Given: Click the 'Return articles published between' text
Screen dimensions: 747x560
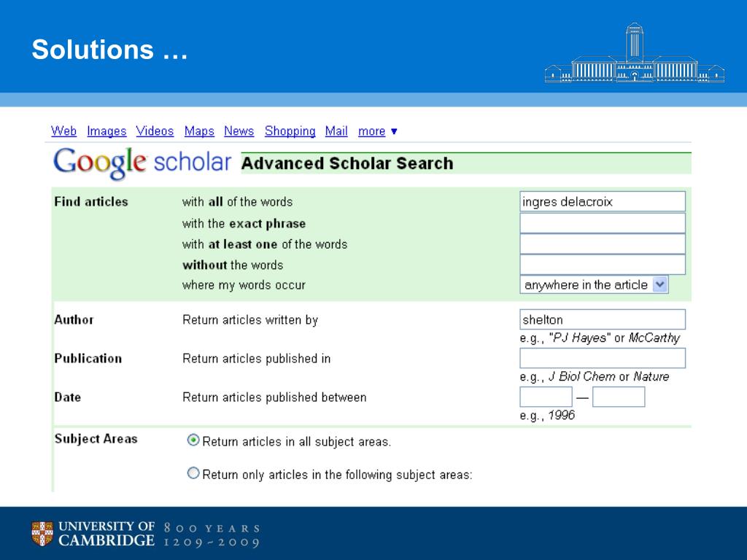Looking at the screenshot, I should click(274, 397).
